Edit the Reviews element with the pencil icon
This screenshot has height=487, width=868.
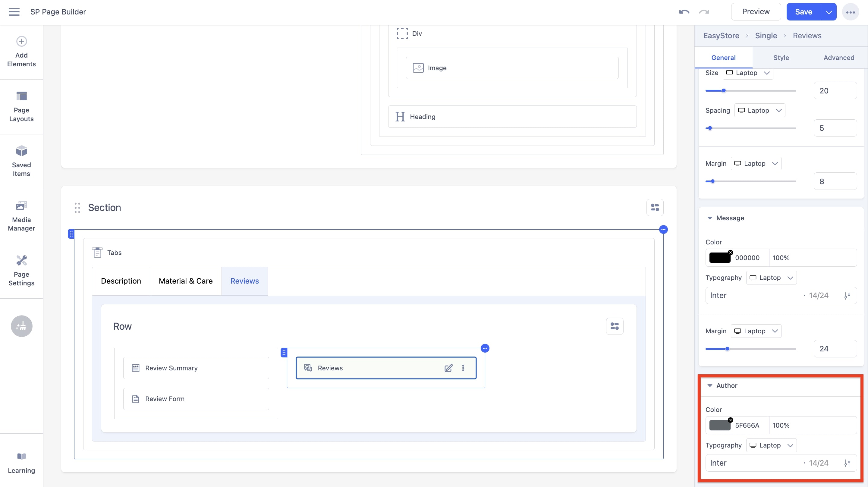[x=448, y=368]
